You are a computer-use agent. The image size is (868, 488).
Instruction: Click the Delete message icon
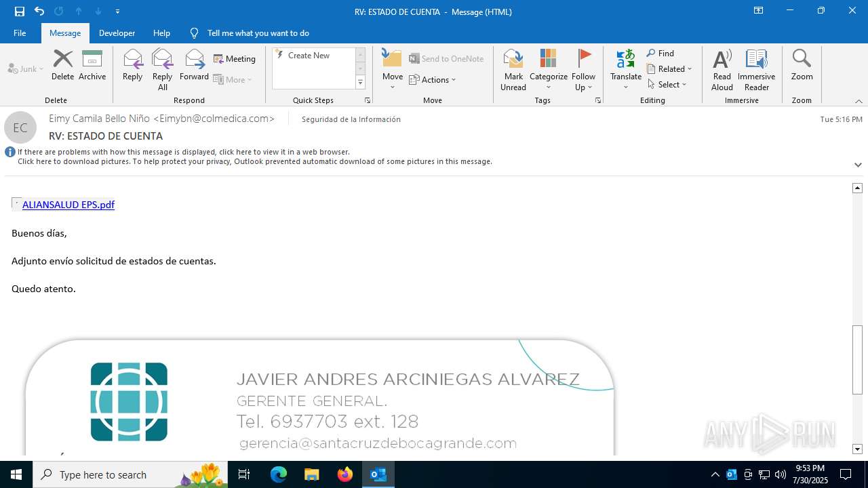click(62, 66)
